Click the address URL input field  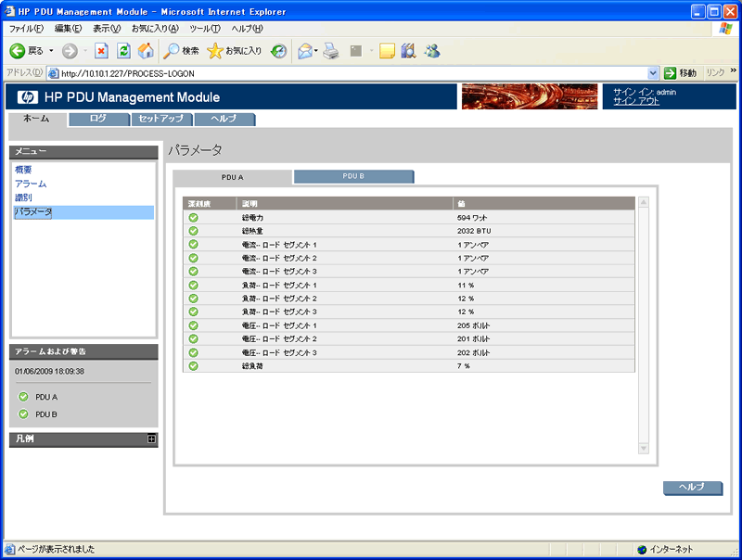(x=352, y=73)
